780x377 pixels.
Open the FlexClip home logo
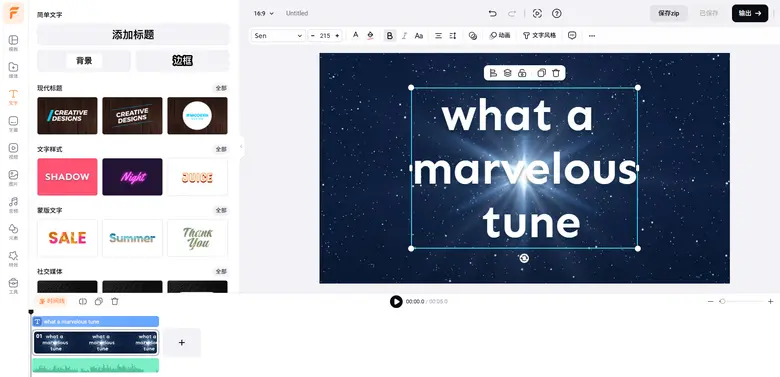click(x=13, y=13)
